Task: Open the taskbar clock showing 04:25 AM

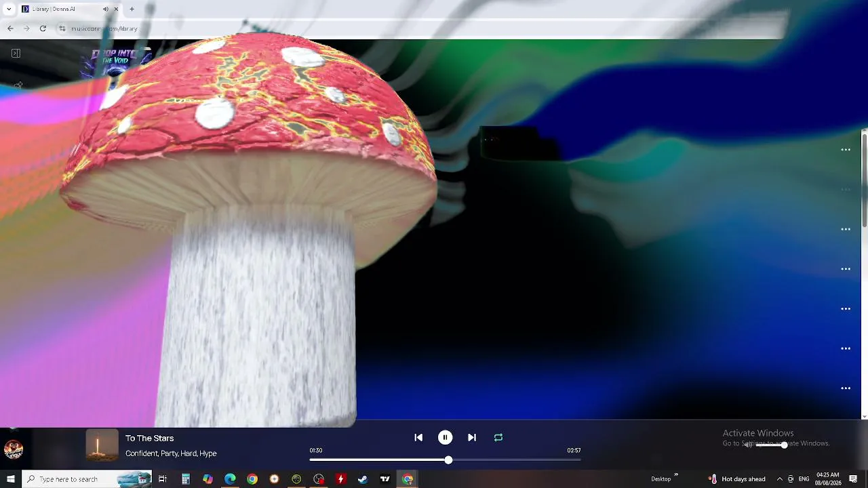Action: coord(828,479)
